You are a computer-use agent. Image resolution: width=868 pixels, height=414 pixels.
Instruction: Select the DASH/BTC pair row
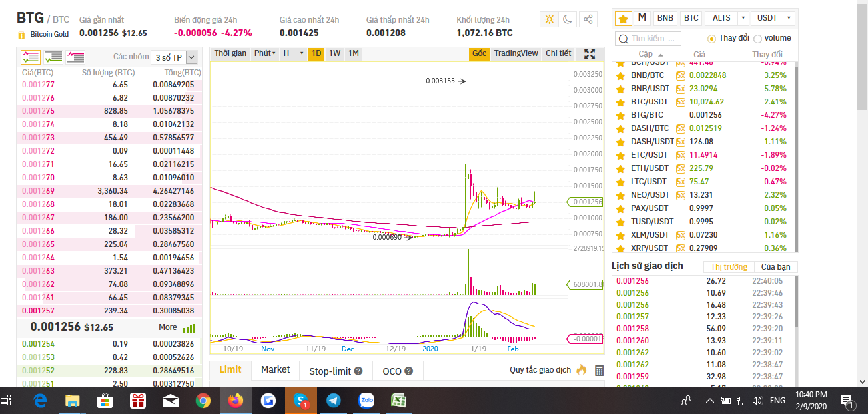[703, 128]
